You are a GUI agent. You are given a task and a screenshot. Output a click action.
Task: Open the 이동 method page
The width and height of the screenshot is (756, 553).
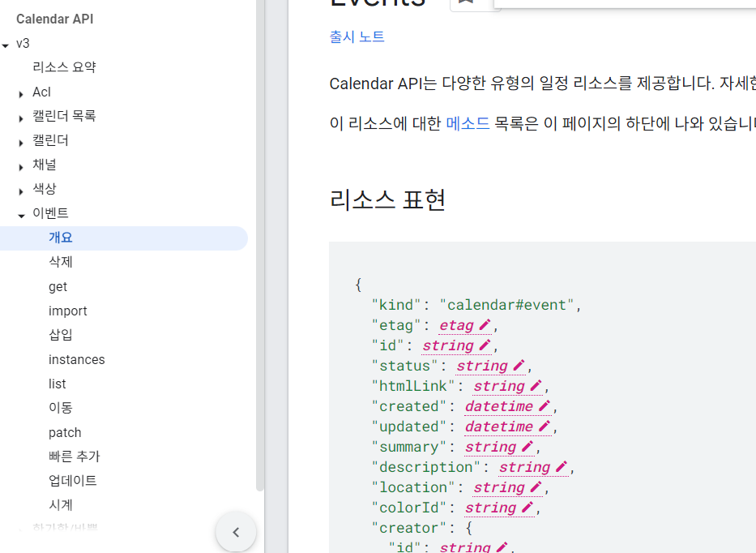[60, 408]
